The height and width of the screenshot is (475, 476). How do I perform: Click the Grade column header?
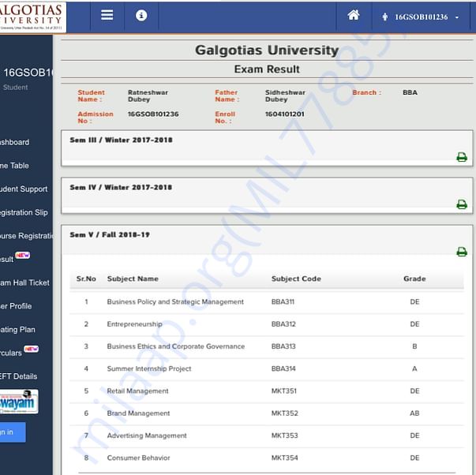414,279
